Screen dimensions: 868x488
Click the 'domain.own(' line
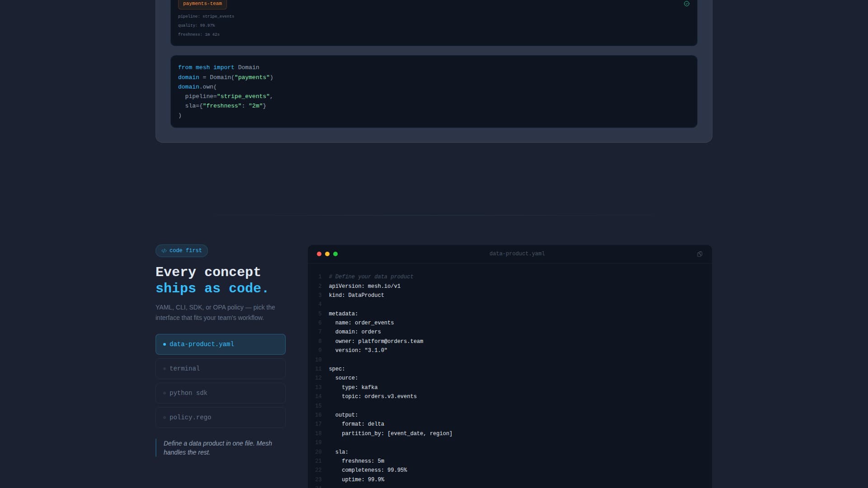(x=197, y=87)
